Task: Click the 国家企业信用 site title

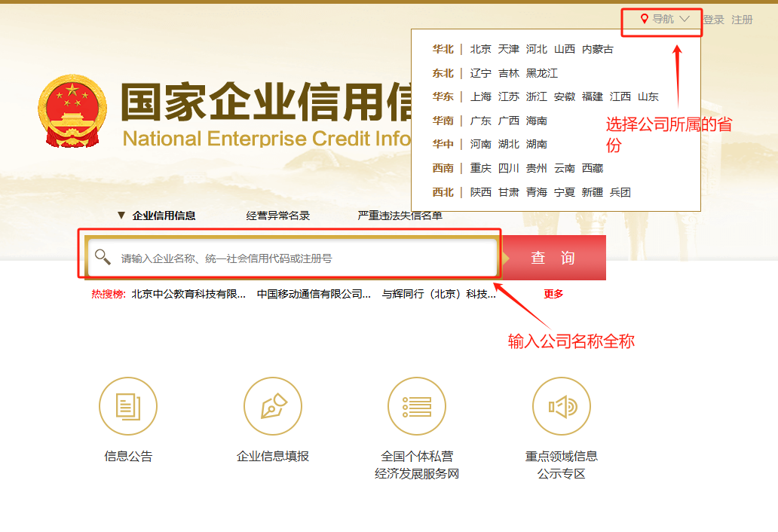Action: 266,102
